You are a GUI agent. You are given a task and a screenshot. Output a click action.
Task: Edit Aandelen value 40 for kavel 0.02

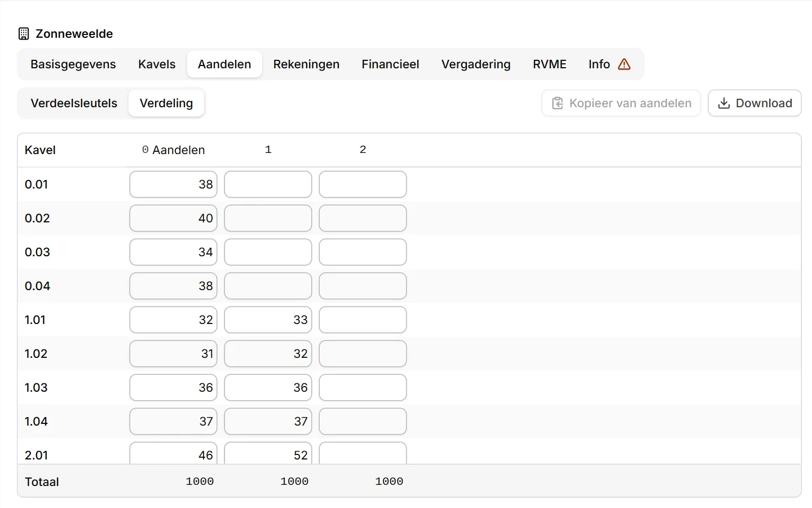173,218
